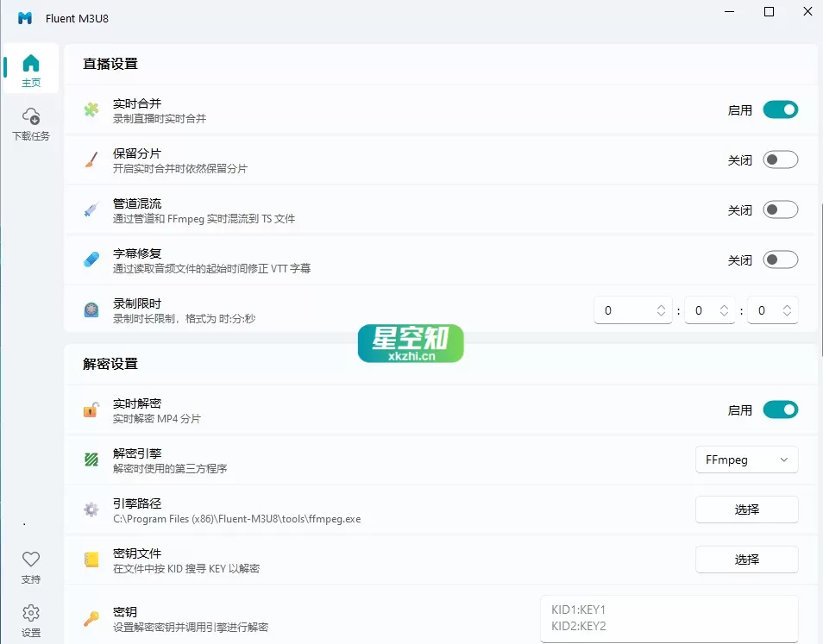823x644 pixels.
Task: Enable the 保留分片 toggle switch
Action: pyautogui.click(x=780, y=159)
